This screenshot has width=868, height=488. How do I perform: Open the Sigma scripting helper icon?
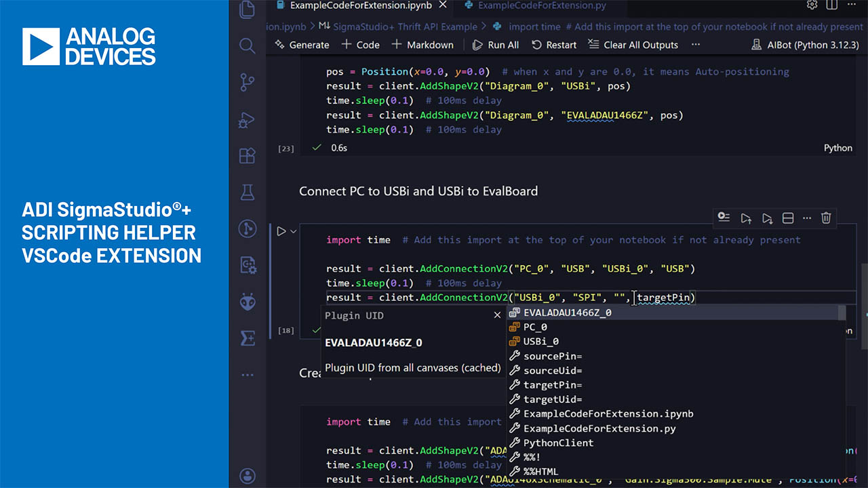[x=248, y=338]
